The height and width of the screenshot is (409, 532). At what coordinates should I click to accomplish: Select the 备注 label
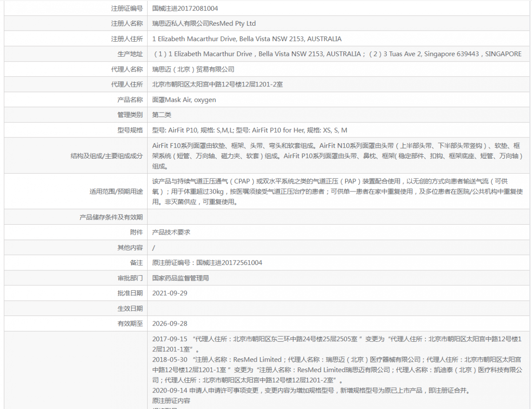(137, 263)
